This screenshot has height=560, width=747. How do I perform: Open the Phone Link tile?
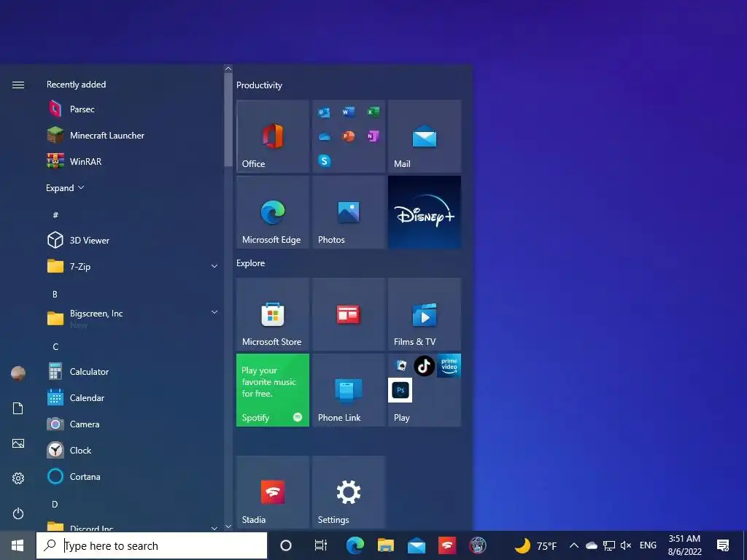(x=349, y=390)
